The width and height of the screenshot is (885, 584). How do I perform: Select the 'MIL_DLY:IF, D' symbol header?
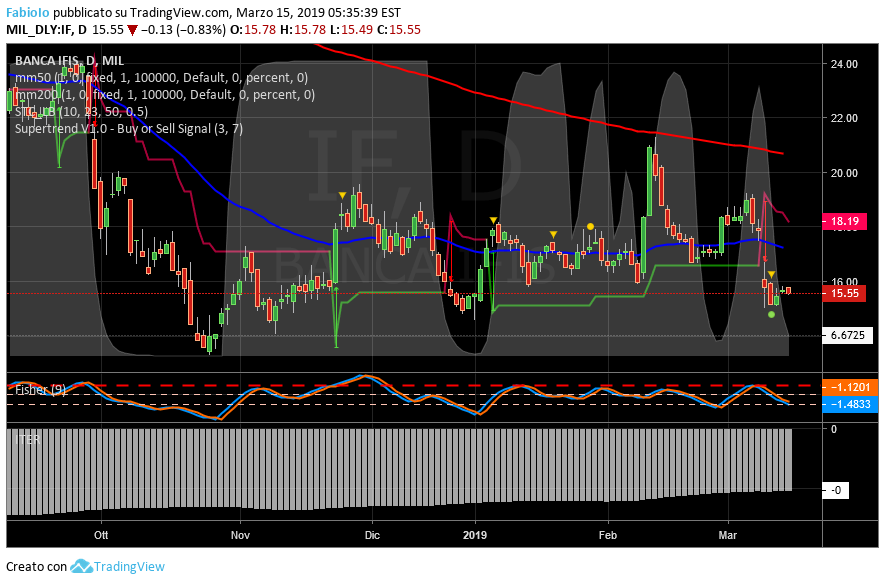pos(46,29)
